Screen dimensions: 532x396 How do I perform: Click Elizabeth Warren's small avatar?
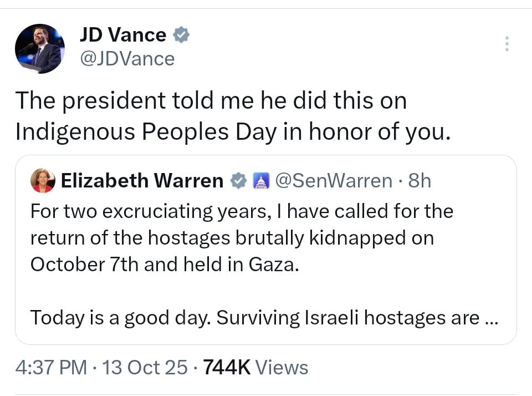tap(42, 180)
